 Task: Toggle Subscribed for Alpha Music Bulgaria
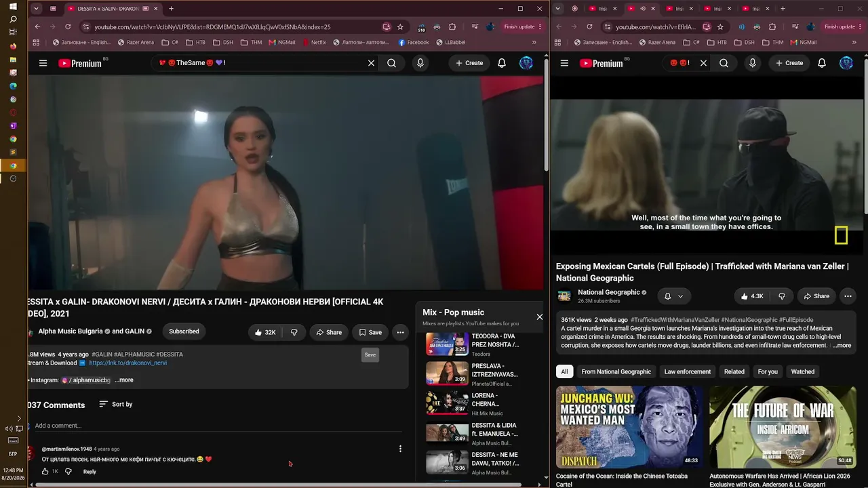coord(184,331)
